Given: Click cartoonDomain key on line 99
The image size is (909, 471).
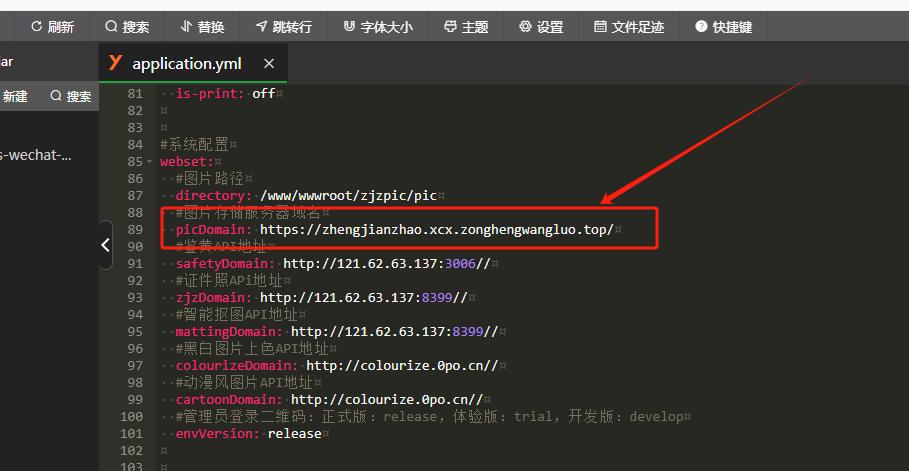Looking at the screenshot, I should pyautogui.click(x=230, y=399).
